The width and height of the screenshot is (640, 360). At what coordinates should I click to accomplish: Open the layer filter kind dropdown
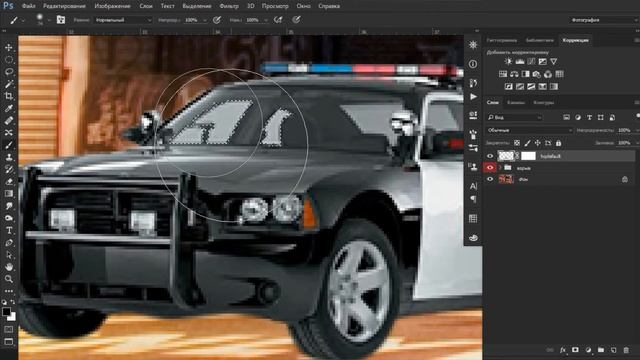pos(514,118)
